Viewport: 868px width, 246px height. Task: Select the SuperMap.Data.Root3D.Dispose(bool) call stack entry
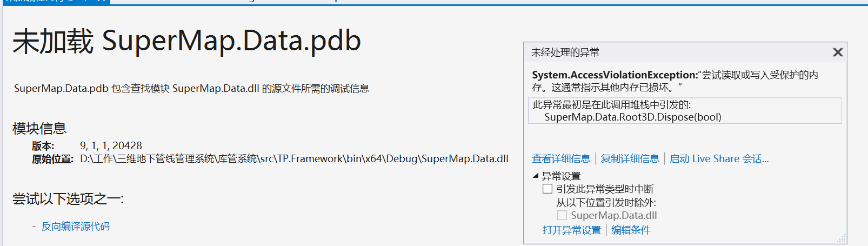coord(632,117)
